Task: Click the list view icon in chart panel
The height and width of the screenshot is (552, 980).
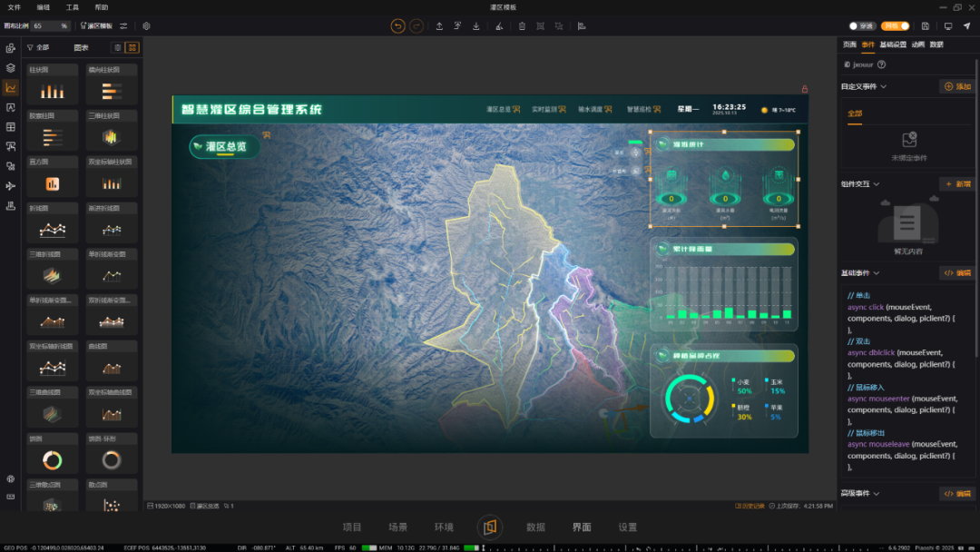Action: 117,47
